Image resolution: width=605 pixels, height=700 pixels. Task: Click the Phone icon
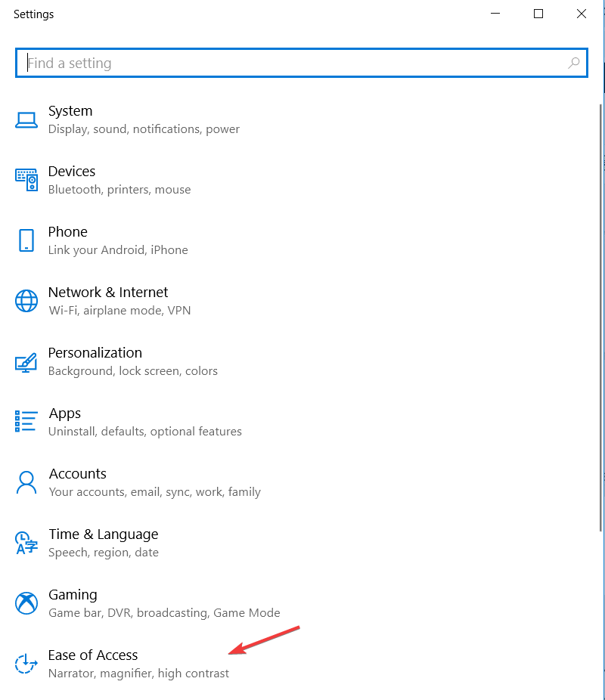26,240
